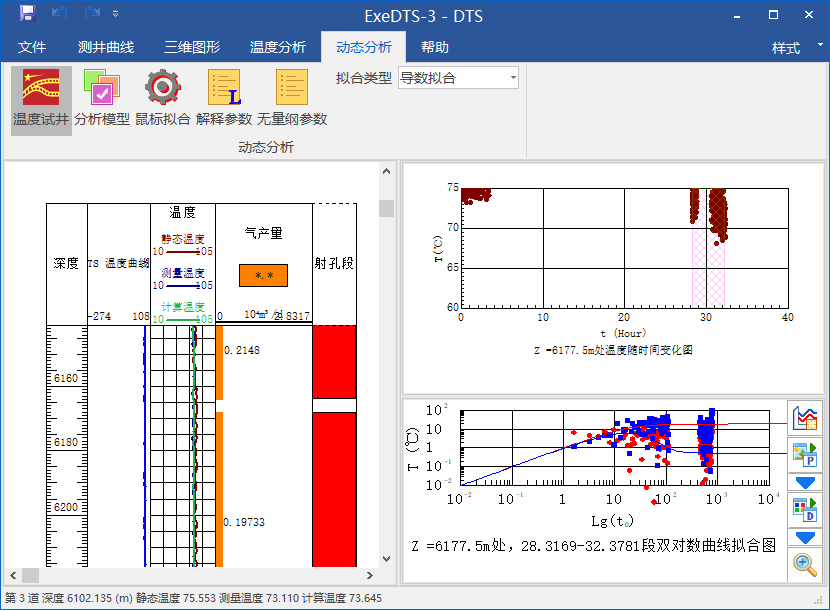The image size is (830, 610).
Task: Click the log panel scroll up arrow
Action: click(x=386, y=171)
